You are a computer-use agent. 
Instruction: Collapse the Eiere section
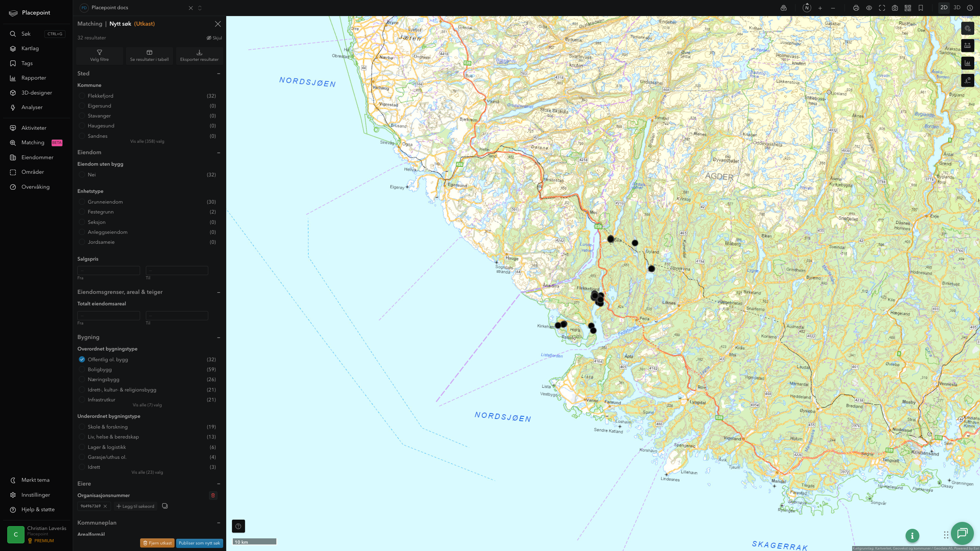[219, 484]
